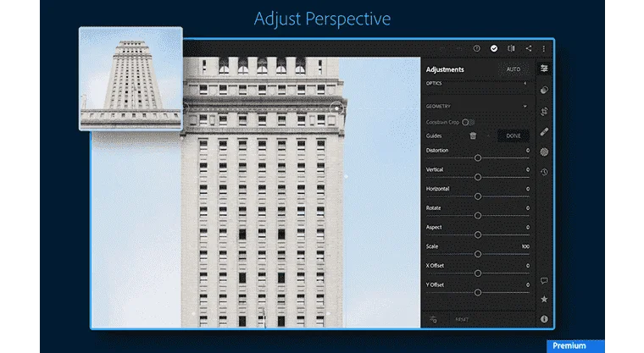Screen dimensions: 644x353
Task: Select the Crop and Rotate tool
Action: point(544,111)
